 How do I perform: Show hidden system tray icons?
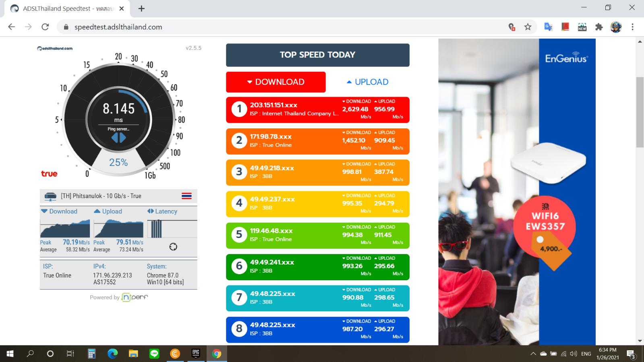tap(533, 354)
